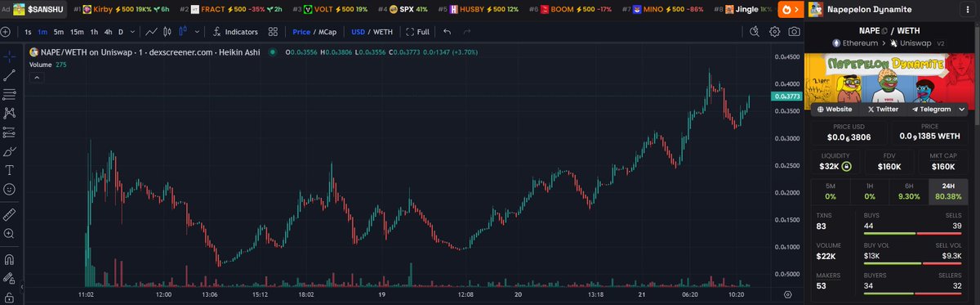Undo the last chart action
The height and width of the screenshot is (305, 980).
(448, 32)
